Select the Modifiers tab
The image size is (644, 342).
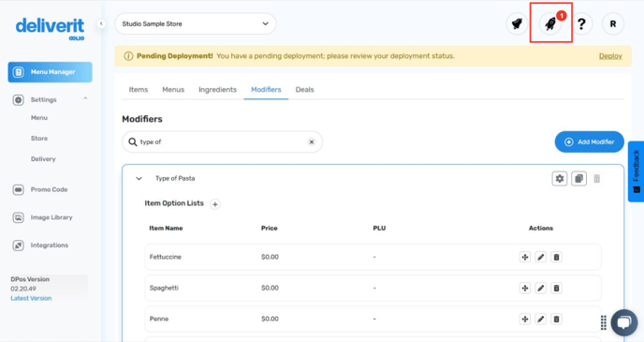(x=266, y=90)
